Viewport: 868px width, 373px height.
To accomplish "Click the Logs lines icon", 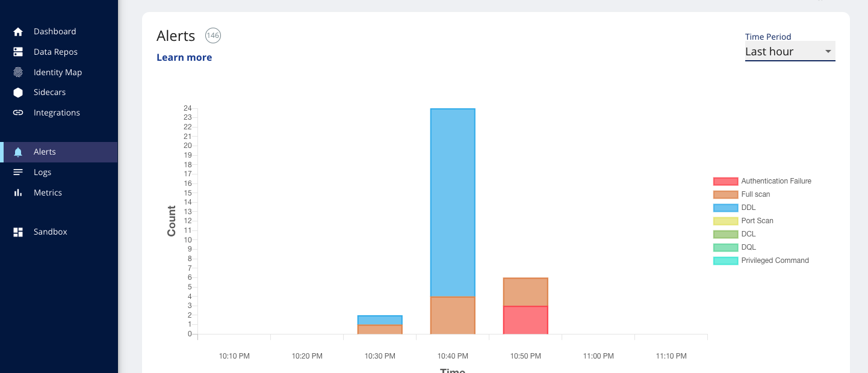I will (x=18, y=173).
